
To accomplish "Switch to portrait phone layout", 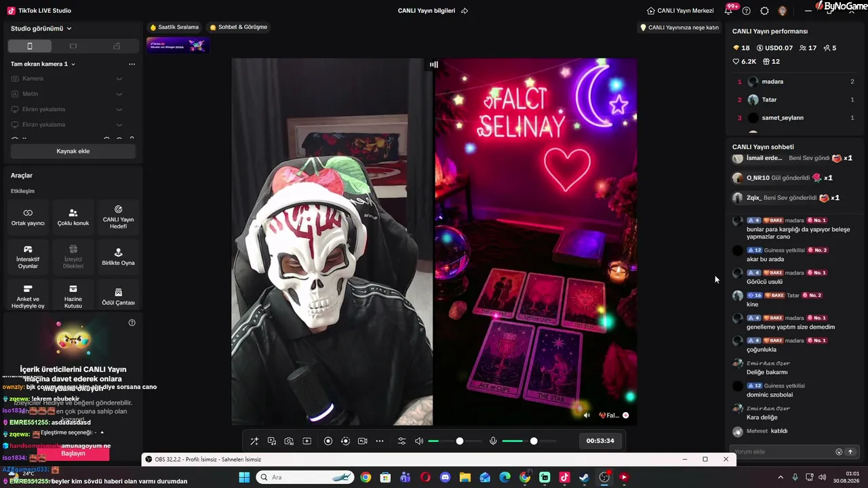I will tap(29, 46).
